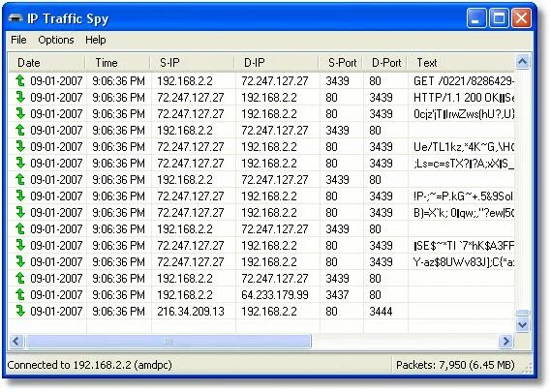551x392 pixels.
Task: Minimize the IP Traffic Spy window
Action: coord(476,18)
